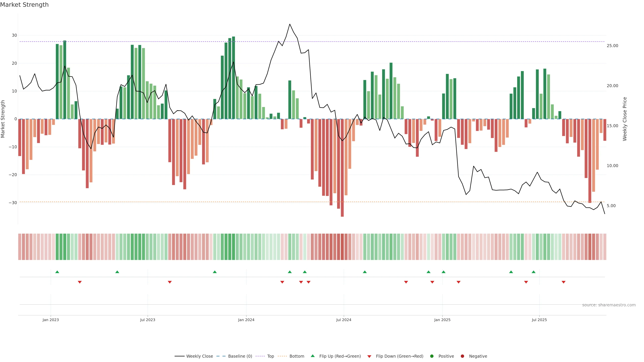
Task: Click the dark red Negative circle in legend
Action: [x=462, y=356]
